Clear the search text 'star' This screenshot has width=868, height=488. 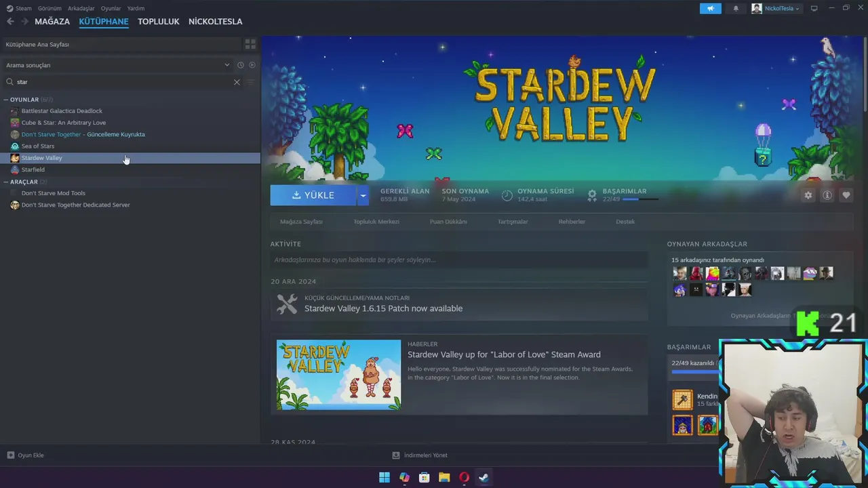point(237,82)
